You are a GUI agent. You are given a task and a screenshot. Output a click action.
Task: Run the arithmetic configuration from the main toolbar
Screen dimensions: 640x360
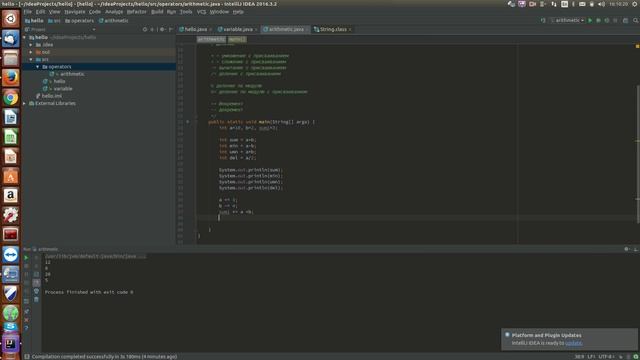590,20
